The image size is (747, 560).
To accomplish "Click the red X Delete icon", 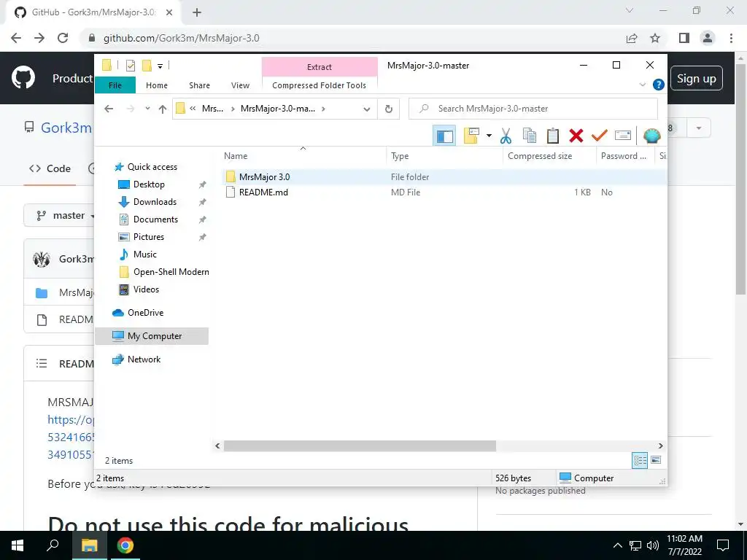I will pyautogui.click(x=576, y=136).
